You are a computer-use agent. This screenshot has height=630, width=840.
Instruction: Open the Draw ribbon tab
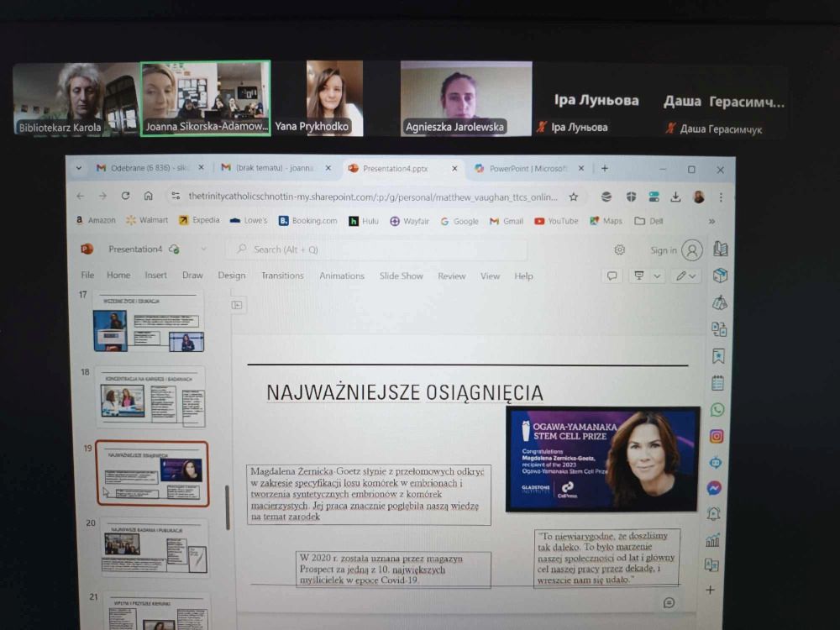192,275
